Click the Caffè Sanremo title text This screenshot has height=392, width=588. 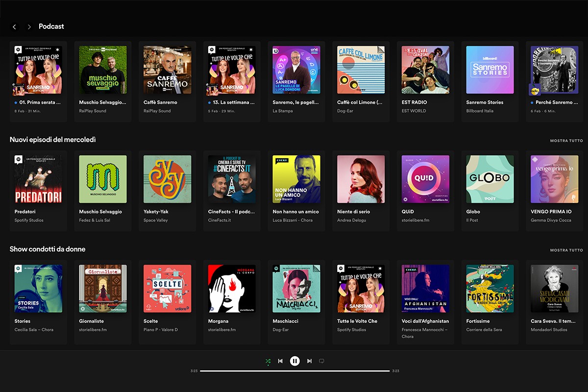tap(160, 102)
